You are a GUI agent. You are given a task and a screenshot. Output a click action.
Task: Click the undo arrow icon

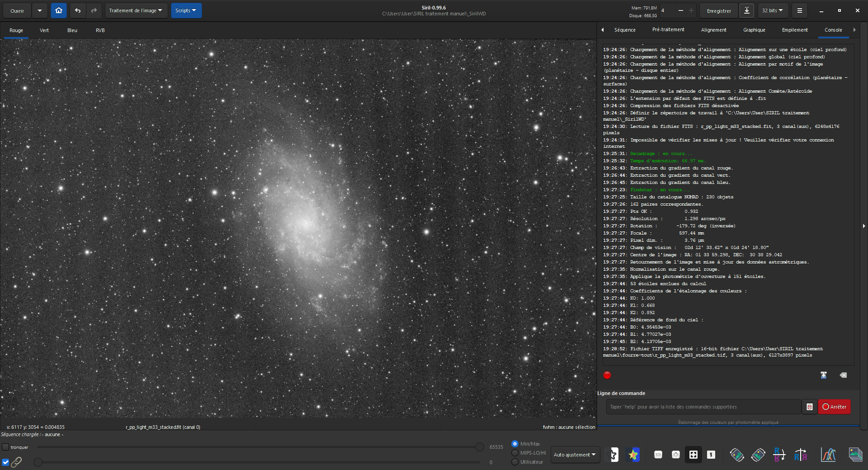pos(78,10)
